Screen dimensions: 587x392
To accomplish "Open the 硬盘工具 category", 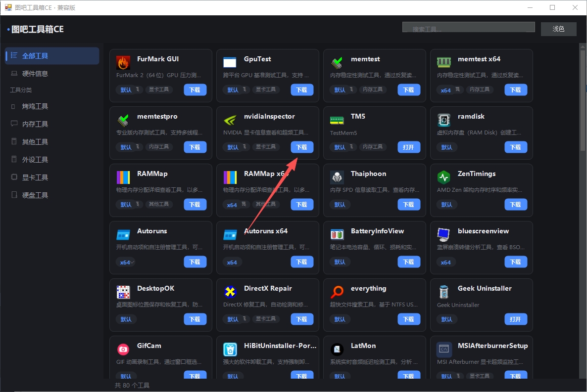I will click(52, 195).
